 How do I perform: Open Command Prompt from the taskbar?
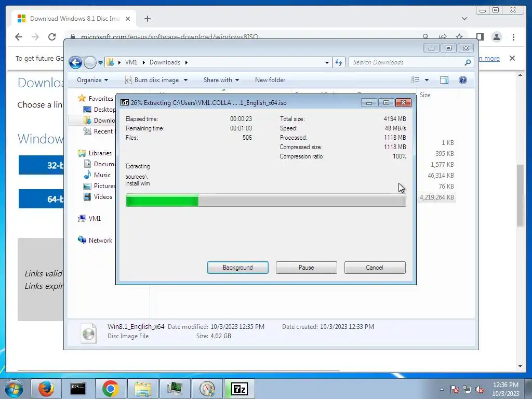click(x=78, y=389)
